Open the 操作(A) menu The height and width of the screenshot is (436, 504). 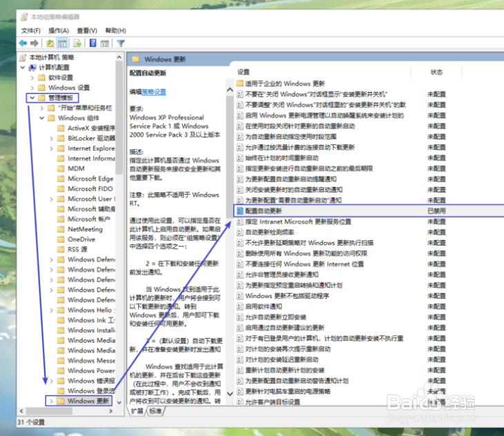[x=59, y=30]
